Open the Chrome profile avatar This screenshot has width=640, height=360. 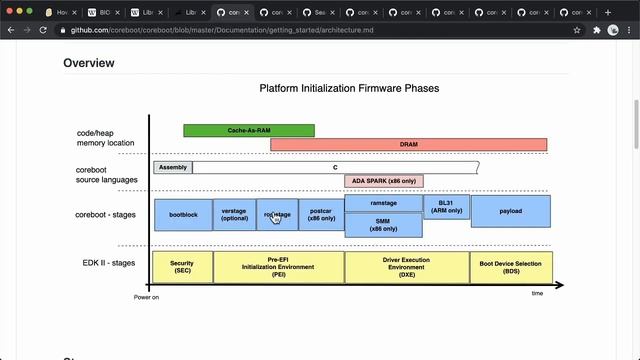tap(613, 30)
